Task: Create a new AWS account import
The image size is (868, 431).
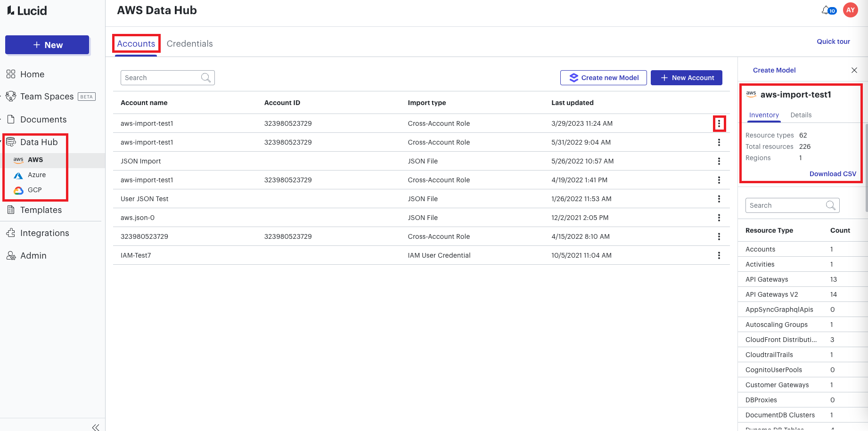Action: (686, 77)
